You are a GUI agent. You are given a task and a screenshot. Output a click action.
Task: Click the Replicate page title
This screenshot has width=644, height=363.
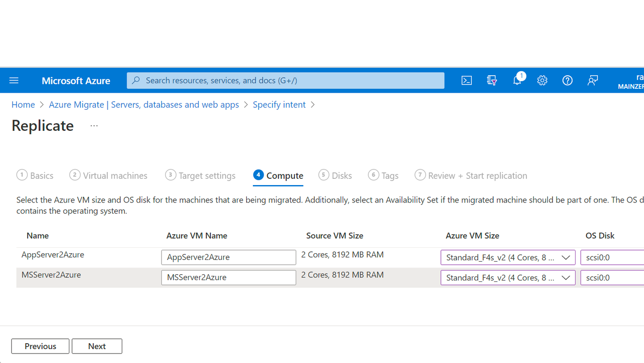click(x=43, y=126)
